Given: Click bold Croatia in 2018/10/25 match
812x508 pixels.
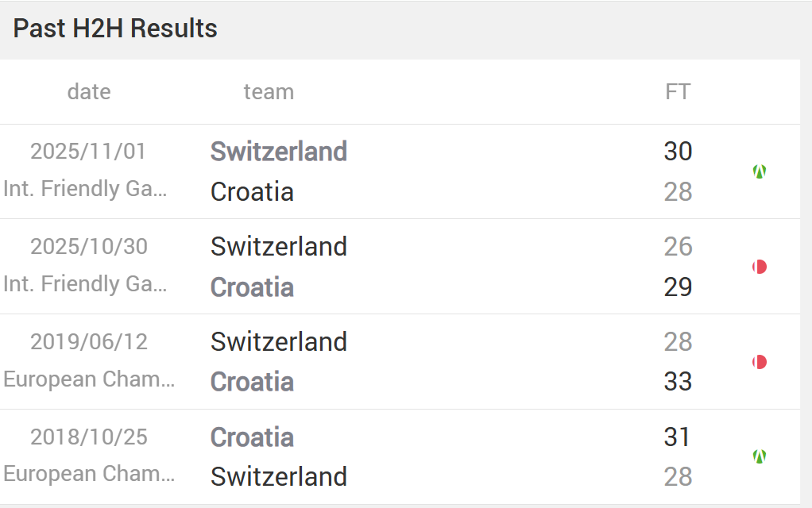Looking at the screenshot, I should [252, 437].
